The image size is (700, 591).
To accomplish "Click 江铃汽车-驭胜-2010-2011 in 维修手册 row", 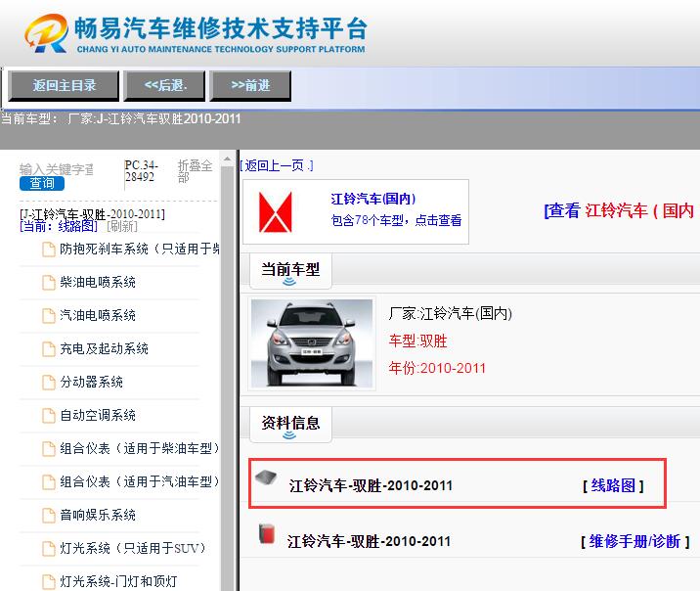I will click(x=369, y=541).
